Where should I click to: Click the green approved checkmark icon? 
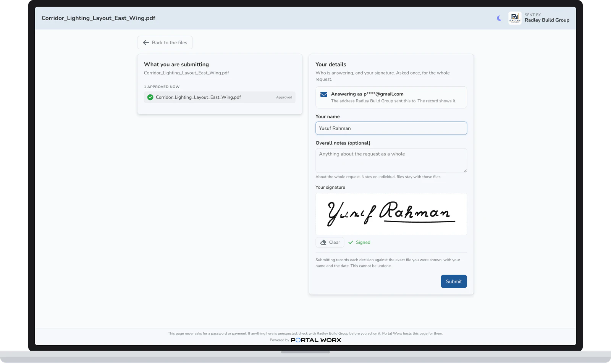click(150, 97)
